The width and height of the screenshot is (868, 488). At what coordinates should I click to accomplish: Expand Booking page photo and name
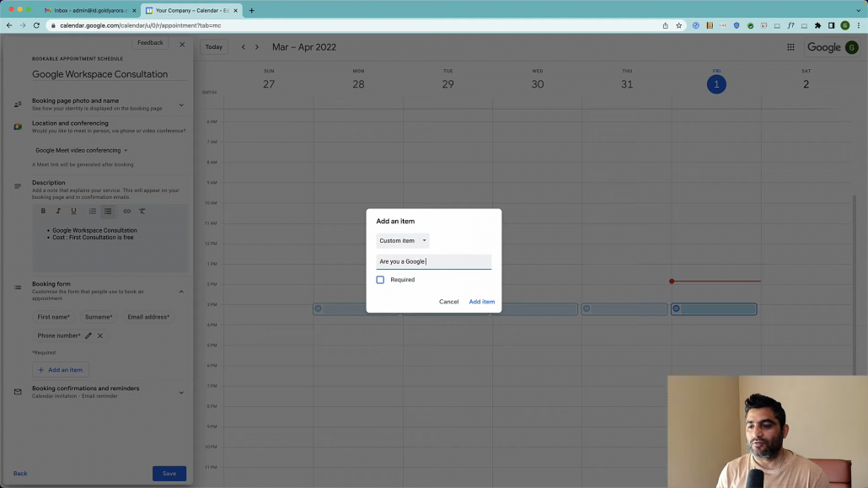point(181,105)
